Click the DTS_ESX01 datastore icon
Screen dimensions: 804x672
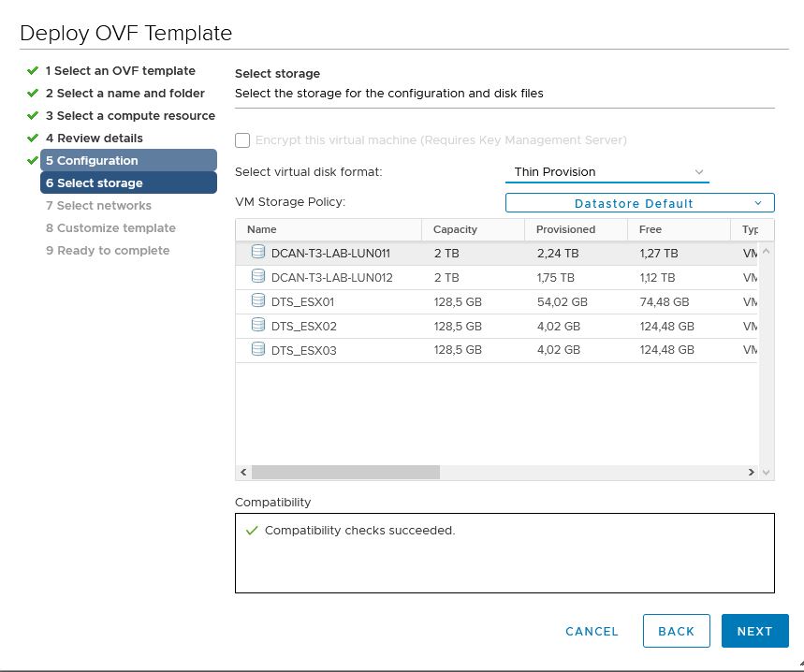coord(258,300)
